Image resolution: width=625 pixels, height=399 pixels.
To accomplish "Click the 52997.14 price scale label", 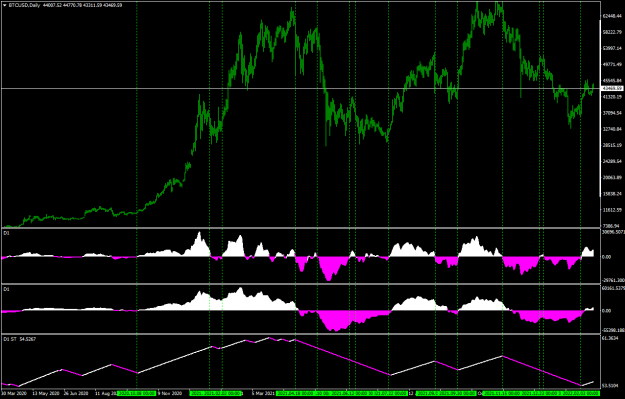I will [613, 48].
